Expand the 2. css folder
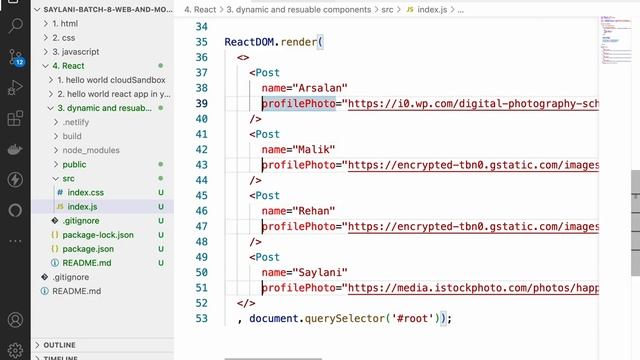 [102, 38]
